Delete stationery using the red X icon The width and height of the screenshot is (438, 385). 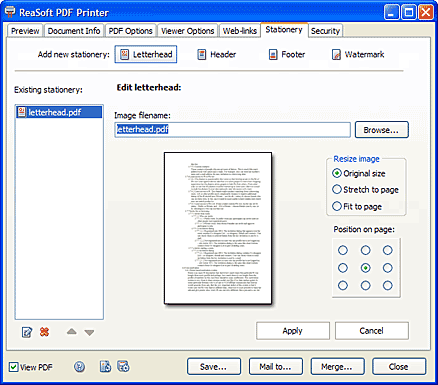click(44, 332)
